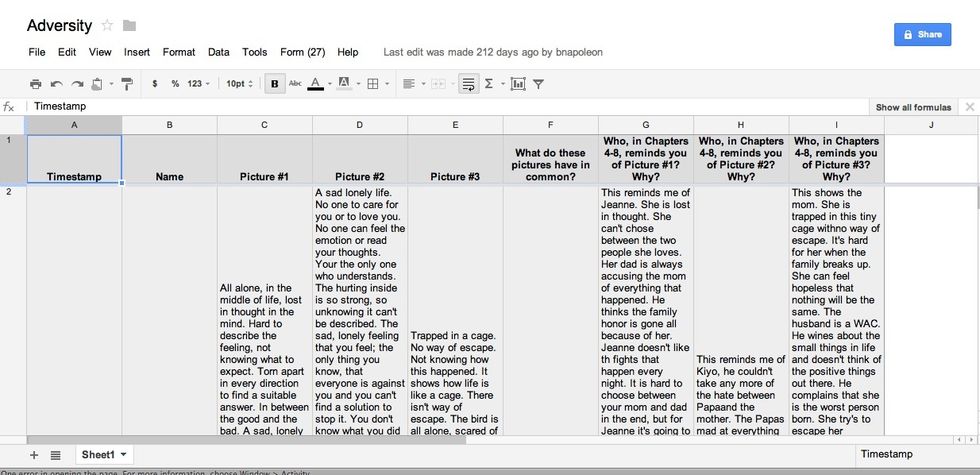Format as currency with dollar icon
Image resolution: width=980 pixels, height=475 pixels.
(x=154, y=84)
